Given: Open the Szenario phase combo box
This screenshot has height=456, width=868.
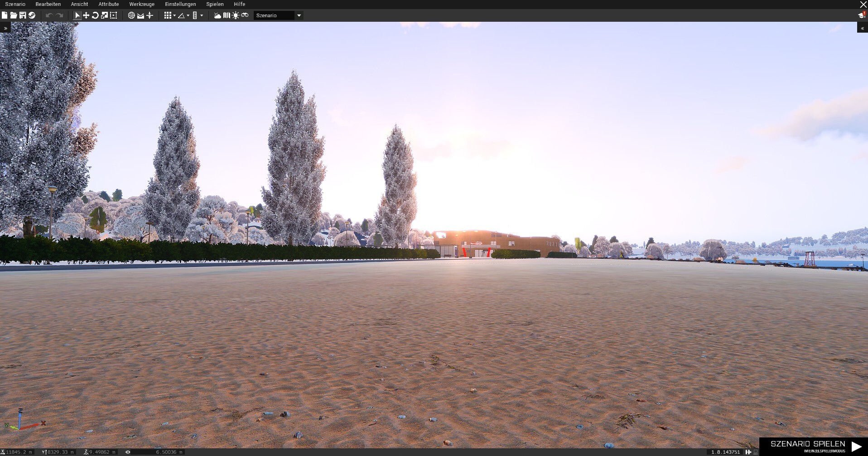Looking at the screenshot, I should tap(278, 15).
